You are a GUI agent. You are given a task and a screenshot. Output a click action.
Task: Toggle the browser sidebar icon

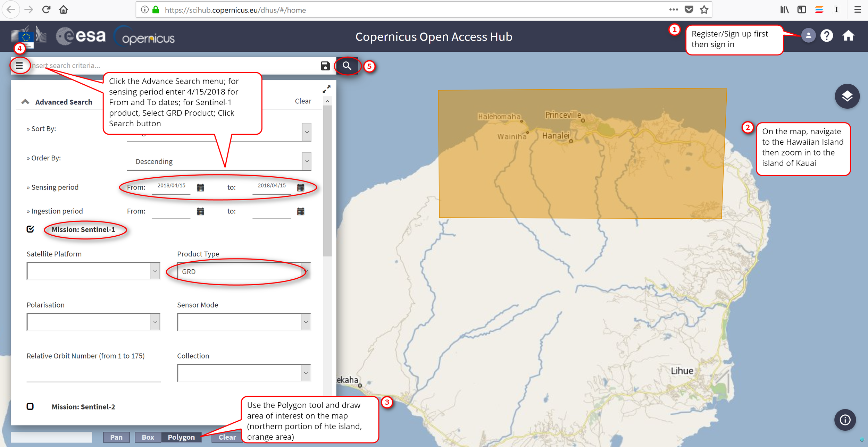pos(802,10)
